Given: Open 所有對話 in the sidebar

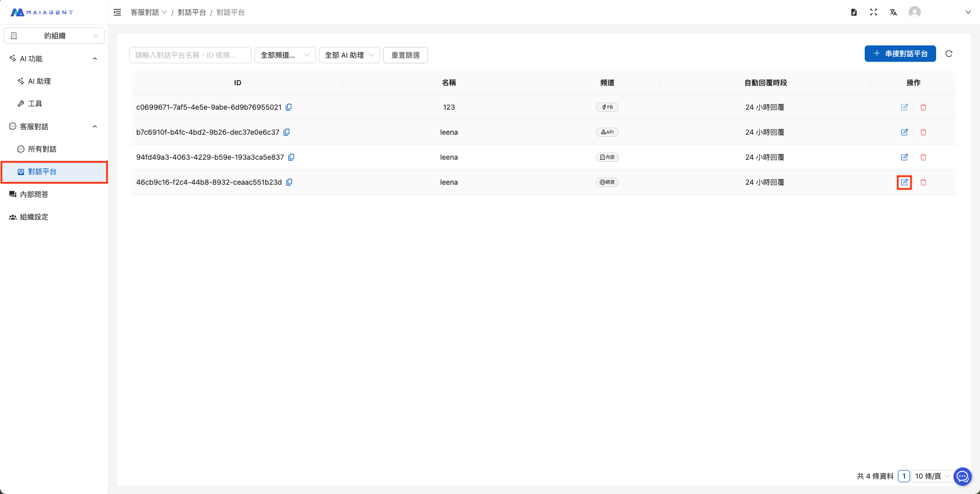Looking at the screenshot, I should [x=42, y=149].
